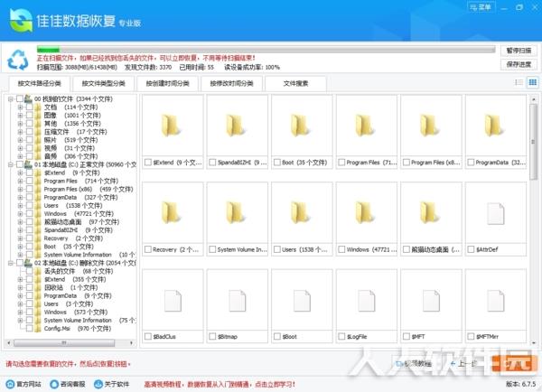The height and width of the screenshot is (392, 542).
Task: Tick the tree checkbox for Config.Msi
Action: pos(30,329)
